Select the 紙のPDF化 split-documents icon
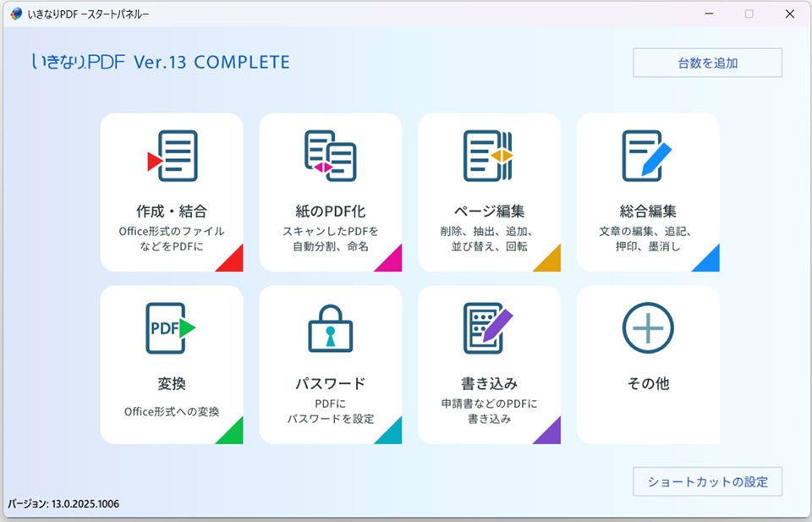This screenshot has height=522, width=812. pos(330,156)
